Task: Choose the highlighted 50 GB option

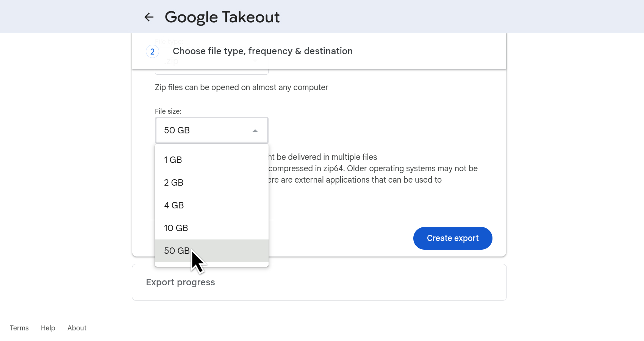Action: [212, 251]
